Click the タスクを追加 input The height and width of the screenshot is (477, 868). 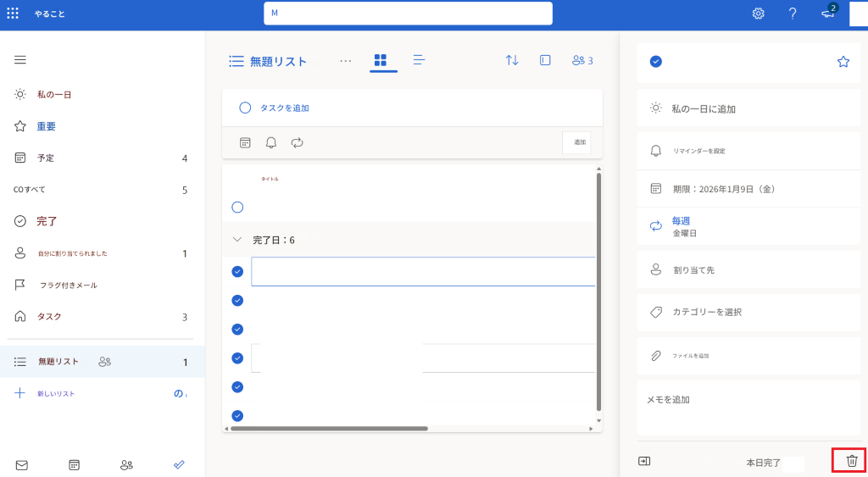(x=412, y=108)
